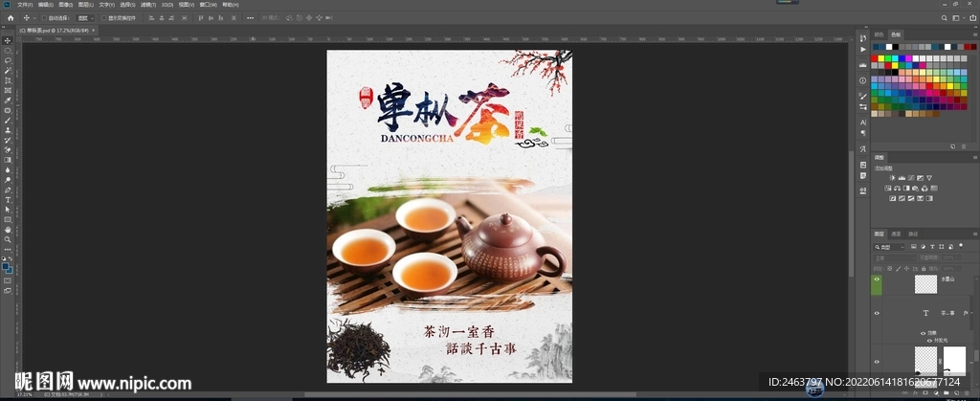Open the Character panel icon

(x=863, y=123)
